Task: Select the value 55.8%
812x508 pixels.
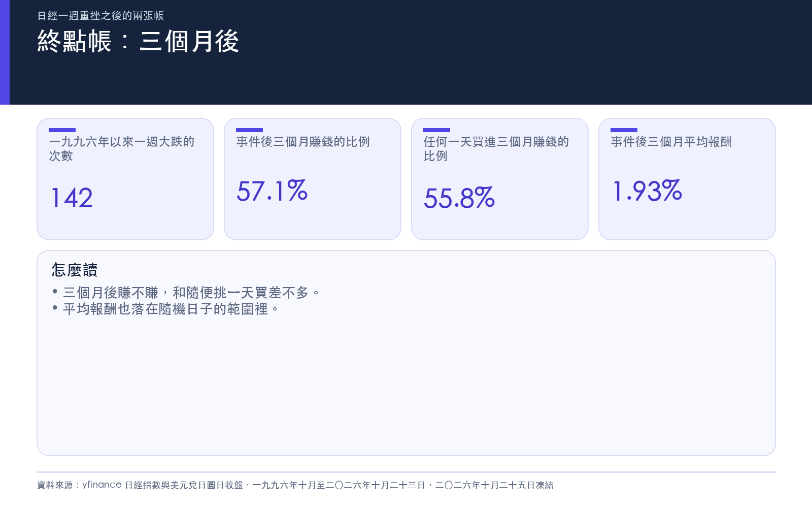Action: [x=459, y=198]
